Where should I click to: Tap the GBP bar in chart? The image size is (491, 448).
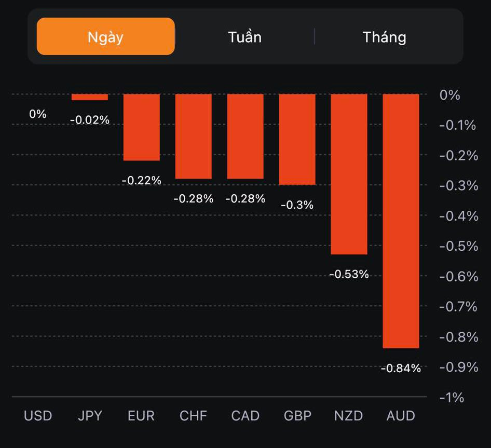297,139
